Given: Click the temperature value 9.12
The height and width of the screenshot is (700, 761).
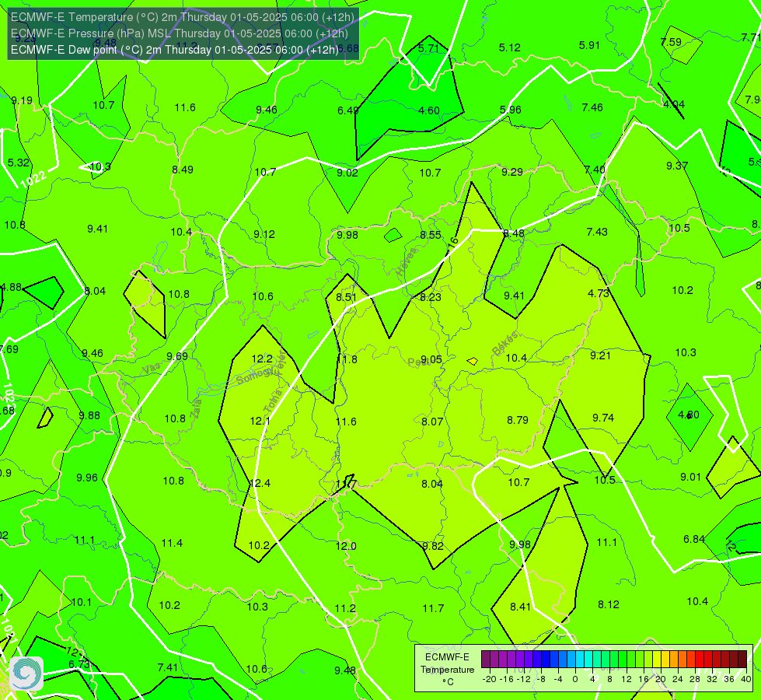Looking at the screenshot, I should coord(264,234).
